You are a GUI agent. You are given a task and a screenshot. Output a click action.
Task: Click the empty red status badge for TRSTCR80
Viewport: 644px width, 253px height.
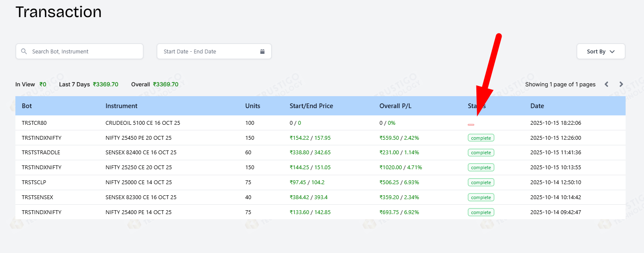pos(471,124)
